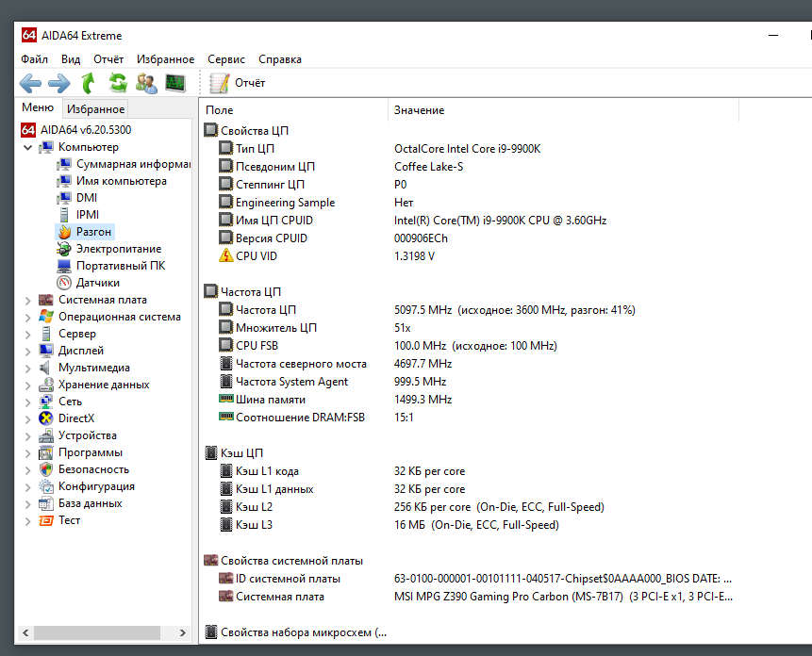Sort by the Значение column header
The width and height of the screenshot is (812, 656).
coord(563,110)
